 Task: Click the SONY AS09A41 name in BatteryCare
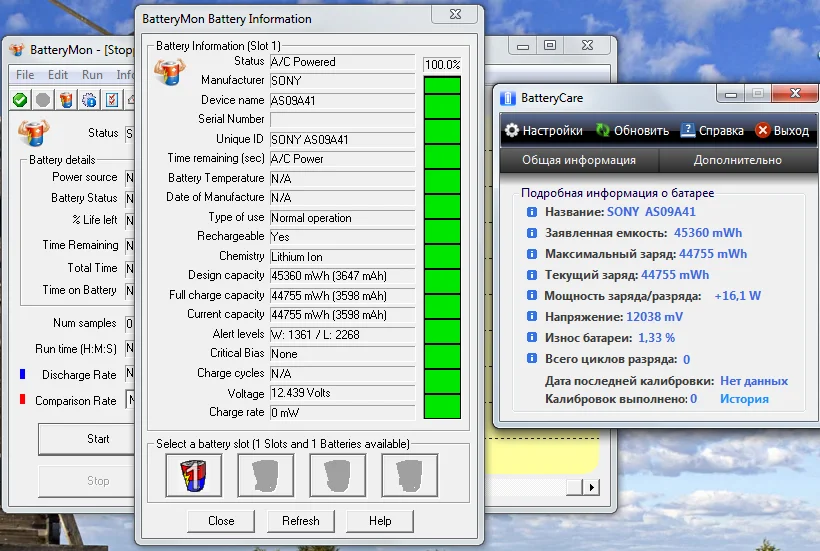tap(651, 212)
